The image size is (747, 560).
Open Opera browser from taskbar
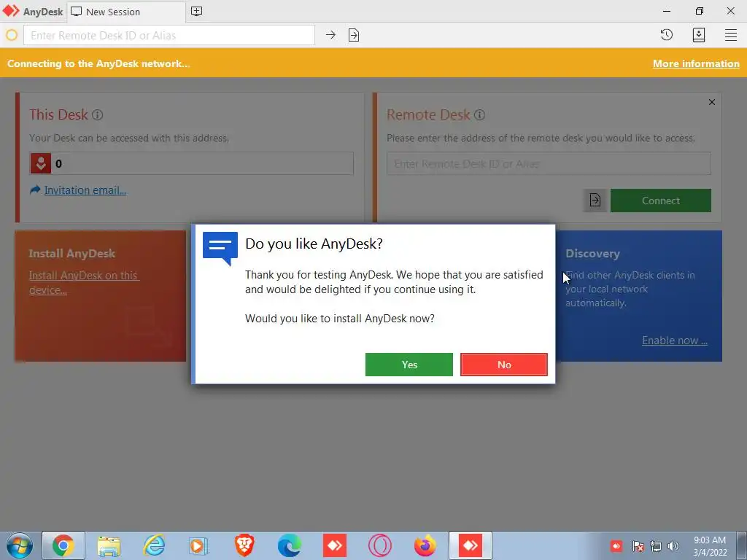tap(379, 545)
